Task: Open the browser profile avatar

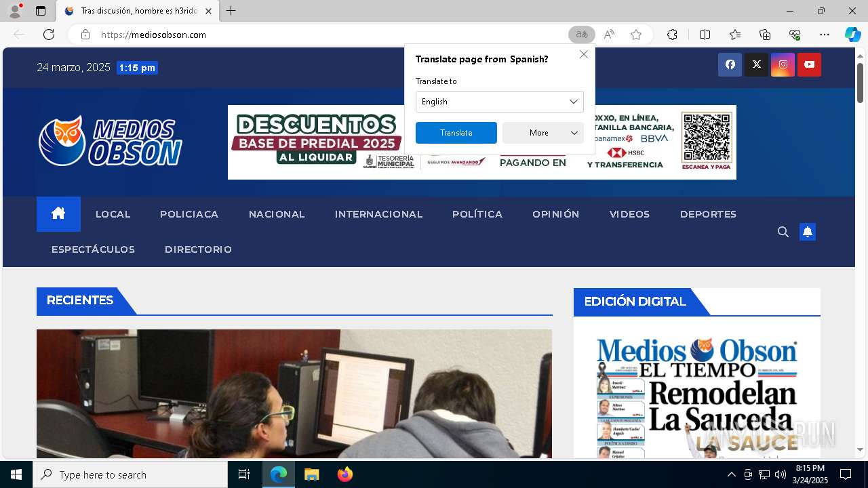Action: point(15,11)
